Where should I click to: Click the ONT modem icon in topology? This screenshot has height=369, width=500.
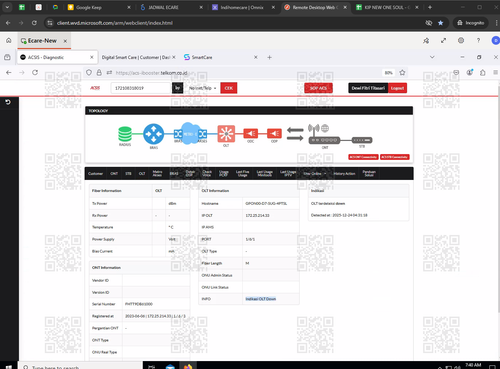324,140
